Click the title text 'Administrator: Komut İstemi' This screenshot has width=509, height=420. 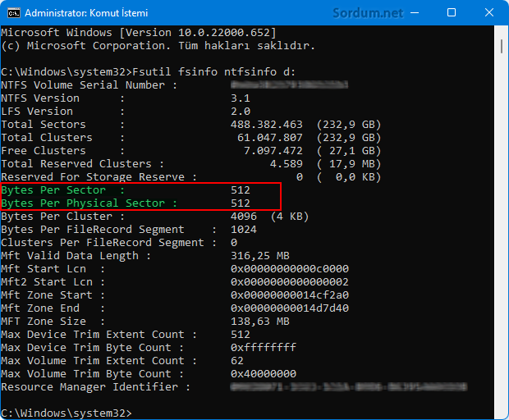tap(86, 13)
